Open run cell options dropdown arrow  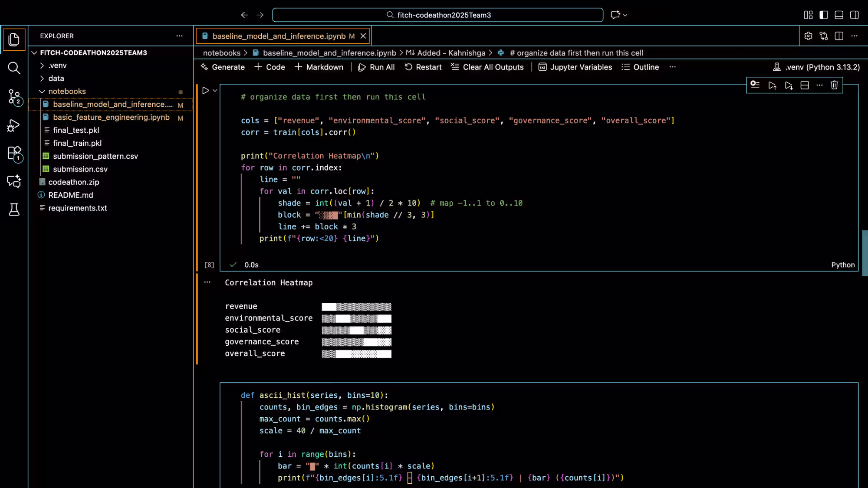[x=215, y=91]
